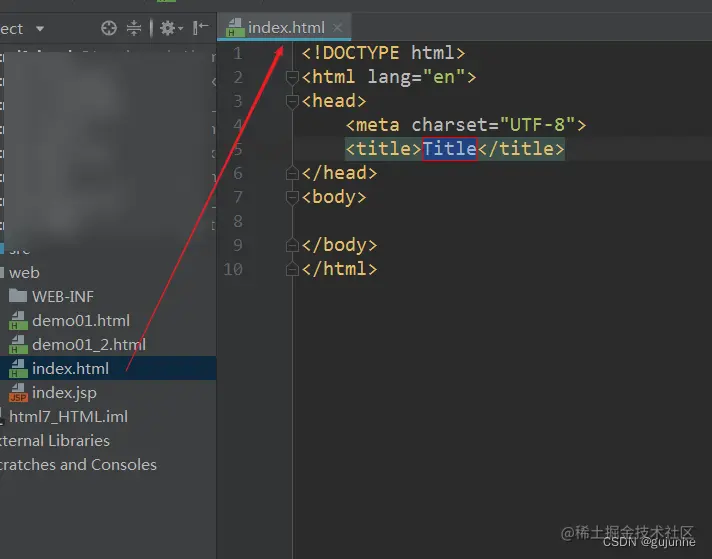This screenshot has height=559, width=712.
Task: Click line number 8 in the gutter
Action: point(237,222)
